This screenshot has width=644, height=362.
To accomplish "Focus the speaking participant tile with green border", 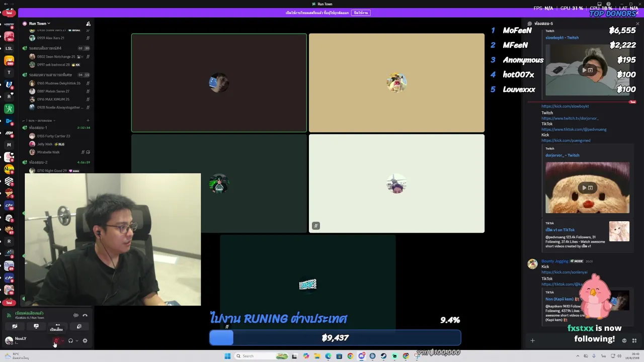I will click(x=219, y=83).
